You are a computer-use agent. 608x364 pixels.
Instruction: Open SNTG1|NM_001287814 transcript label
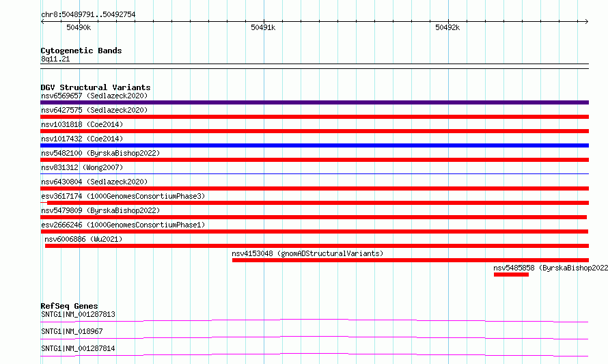pos(78,348)
